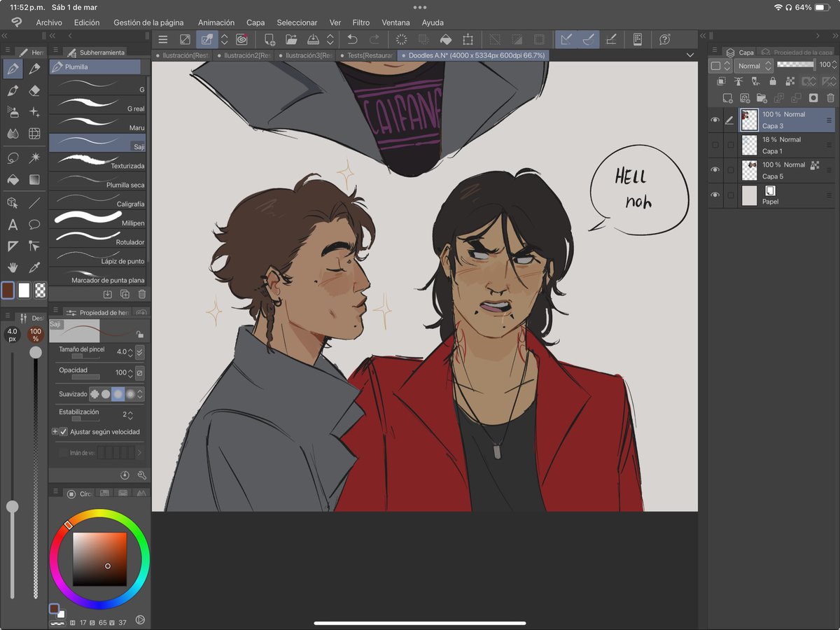Click Undo arrow in command bar
840x630 pixels.
coord(352,40)
